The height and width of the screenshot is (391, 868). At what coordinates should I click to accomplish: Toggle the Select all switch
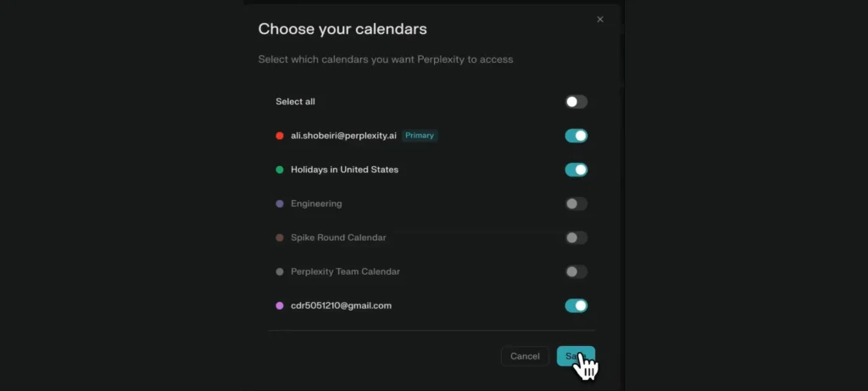tap(576, 102)
